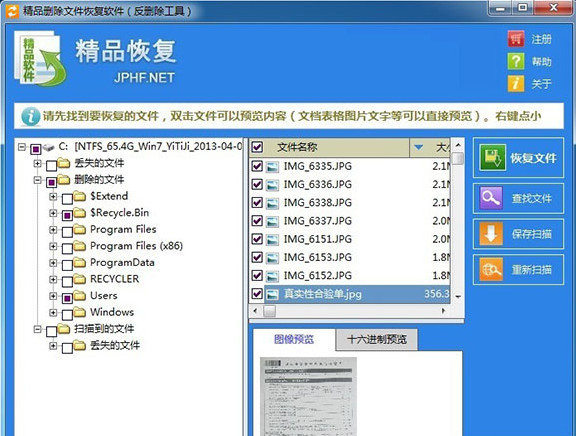Click the 查找文件 button
Viewport: 576px width, 436px height.
(x=518, y=198)
